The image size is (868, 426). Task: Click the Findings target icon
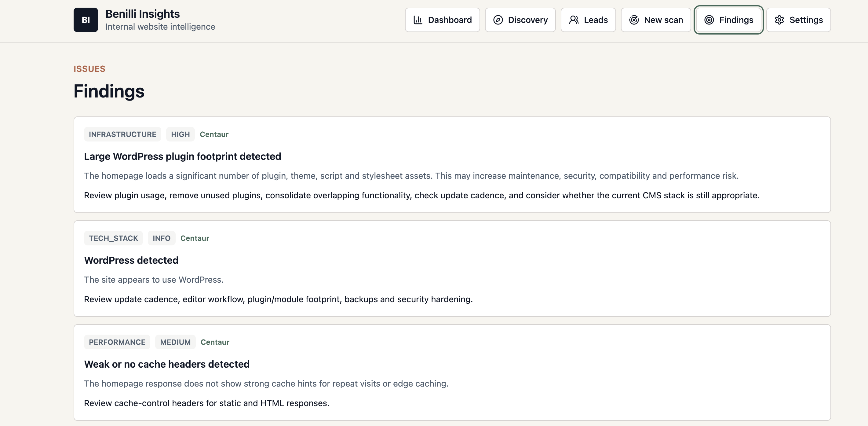[x=709, y=20]
